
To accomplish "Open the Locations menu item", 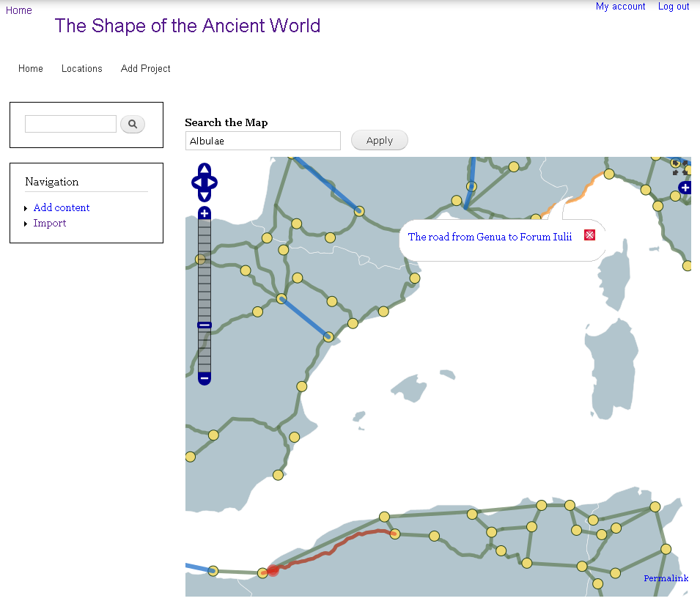I will 81,68.
